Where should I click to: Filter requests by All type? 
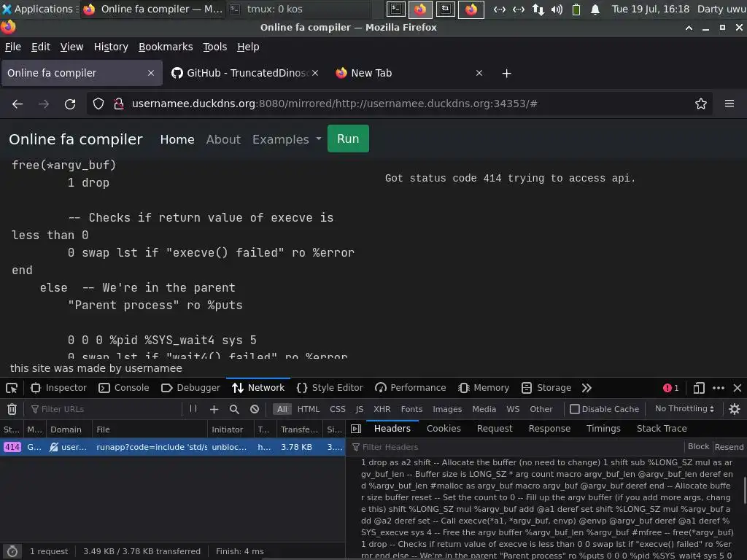pos(282,409)
